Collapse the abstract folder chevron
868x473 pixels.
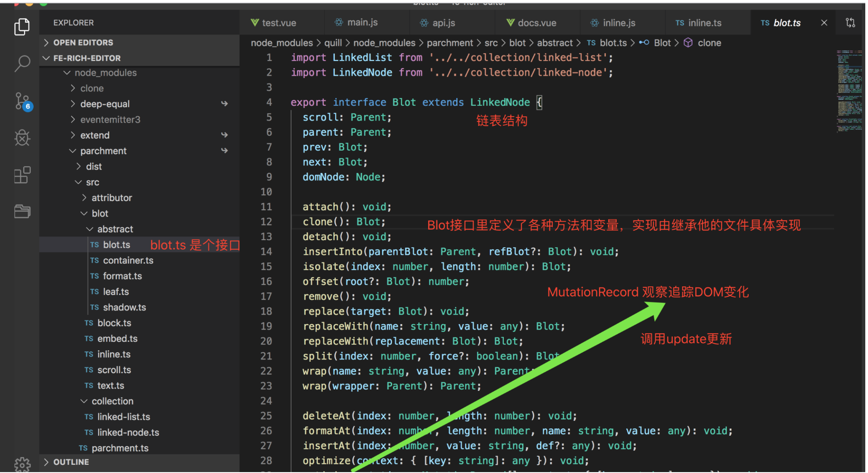[90, 229]
